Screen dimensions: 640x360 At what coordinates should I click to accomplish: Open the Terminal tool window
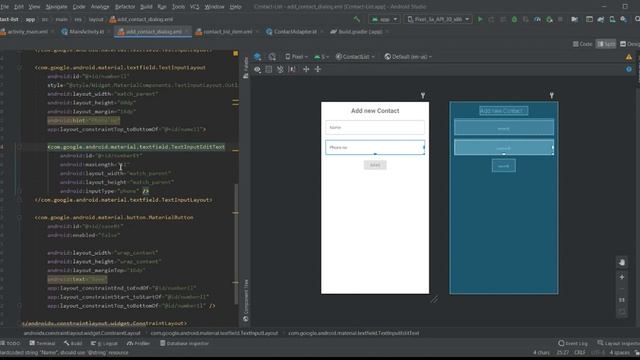coord(42,343)
